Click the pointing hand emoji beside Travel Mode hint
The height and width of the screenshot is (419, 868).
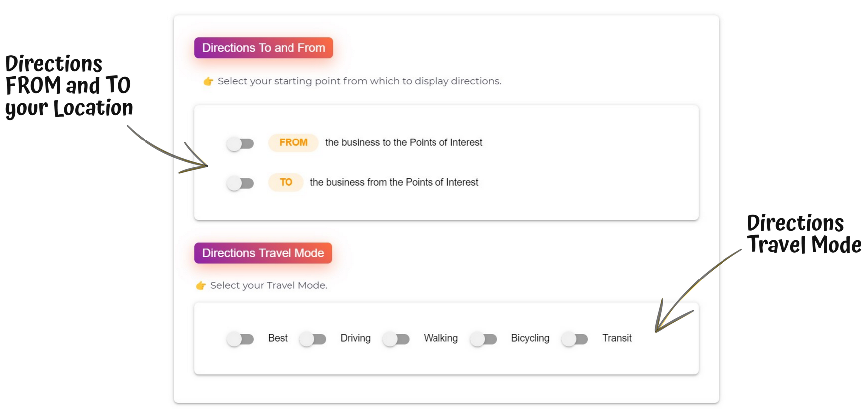[201, 286]
